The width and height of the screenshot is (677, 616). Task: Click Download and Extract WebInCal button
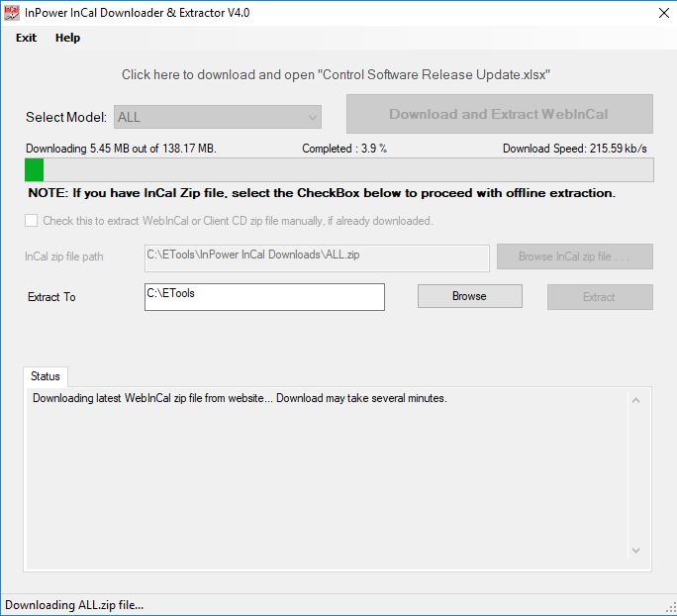(x=500, y=114)
